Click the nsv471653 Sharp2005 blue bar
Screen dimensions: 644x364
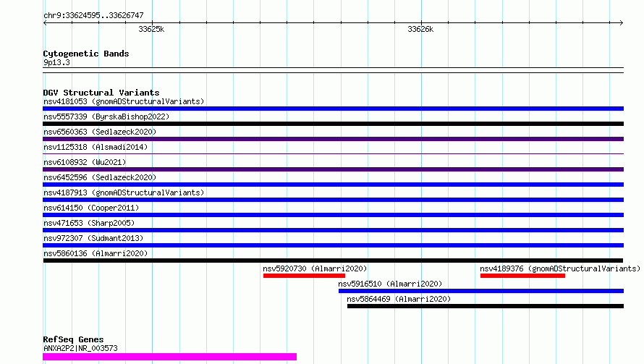coord(333,230)
